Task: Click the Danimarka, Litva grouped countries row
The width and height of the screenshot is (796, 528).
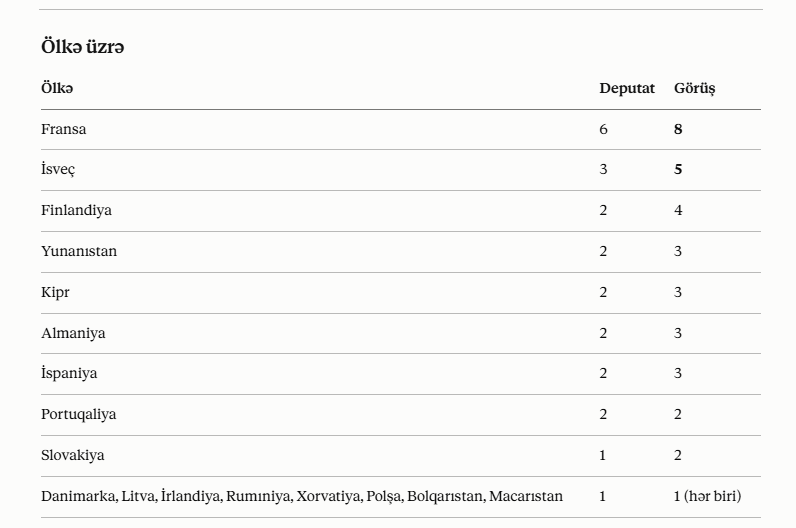Action: [x=401, y=497]
